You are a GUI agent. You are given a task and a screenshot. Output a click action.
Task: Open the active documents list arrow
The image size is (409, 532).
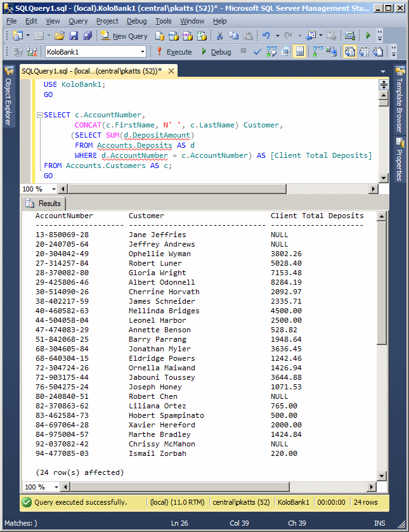click(383, 72)
